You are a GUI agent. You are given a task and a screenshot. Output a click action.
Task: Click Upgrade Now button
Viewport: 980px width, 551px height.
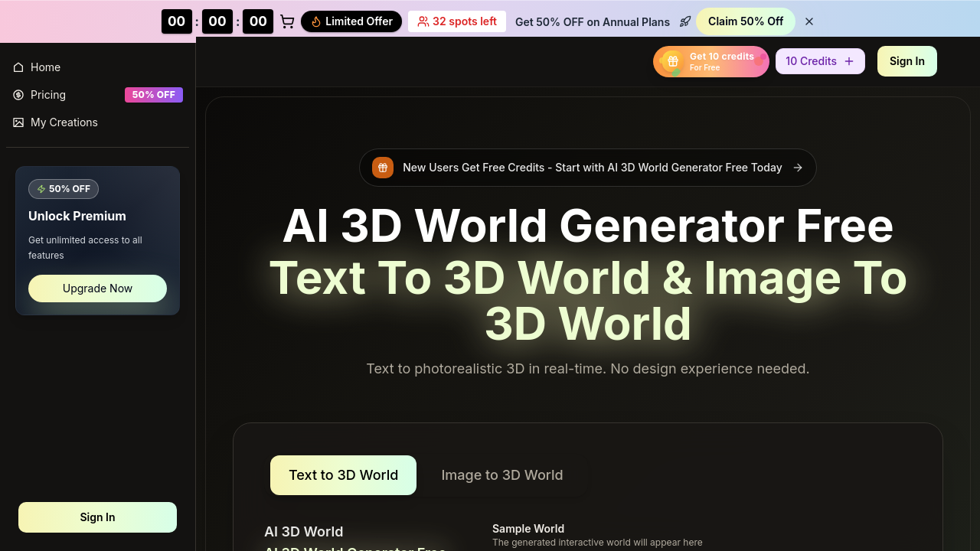[97, 289]
